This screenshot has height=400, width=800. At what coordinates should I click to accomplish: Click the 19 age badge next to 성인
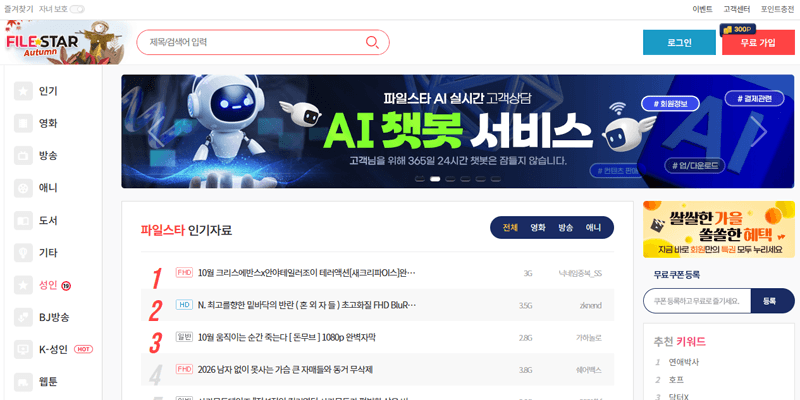pos(66,286)
